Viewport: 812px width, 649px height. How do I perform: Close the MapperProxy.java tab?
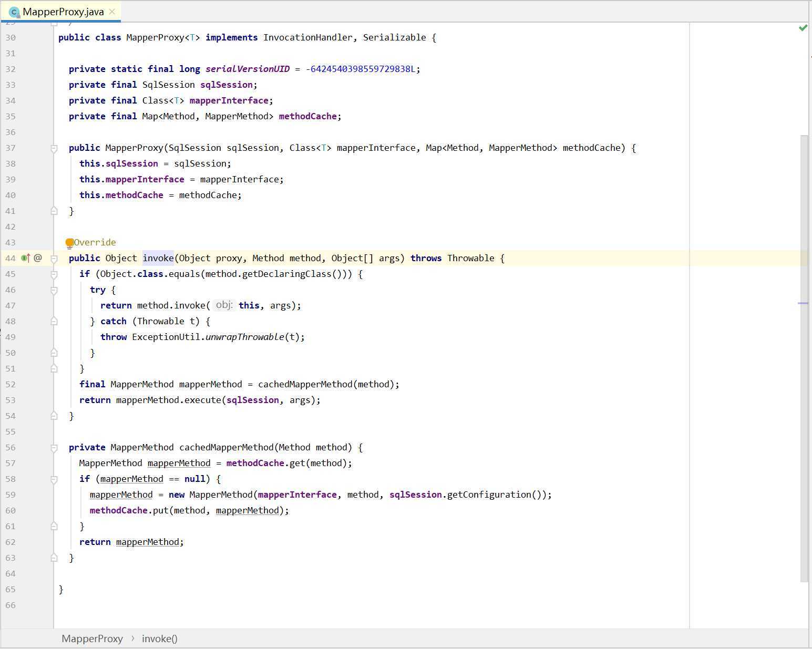coord(112,12)
